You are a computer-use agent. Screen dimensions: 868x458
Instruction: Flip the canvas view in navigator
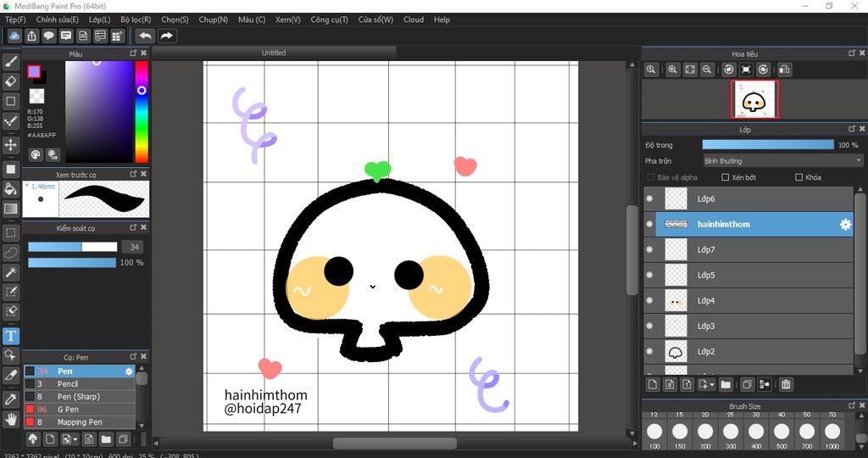click(x=784, y=70)
